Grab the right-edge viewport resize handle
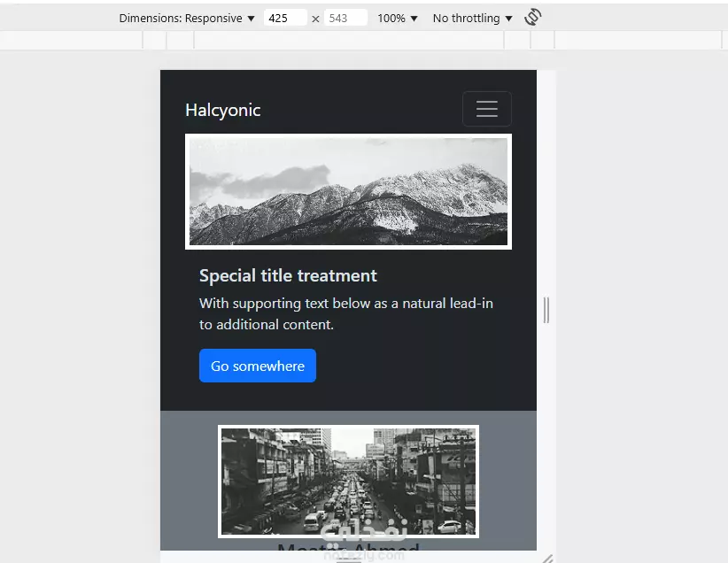Screen dimensions: 728x563 (546, 310)
